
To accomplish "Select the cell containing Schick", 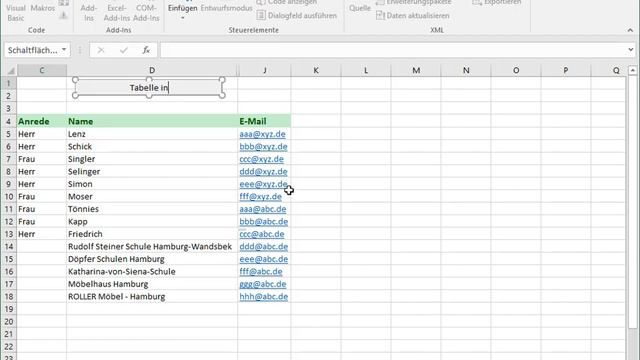I will point(152,147).
